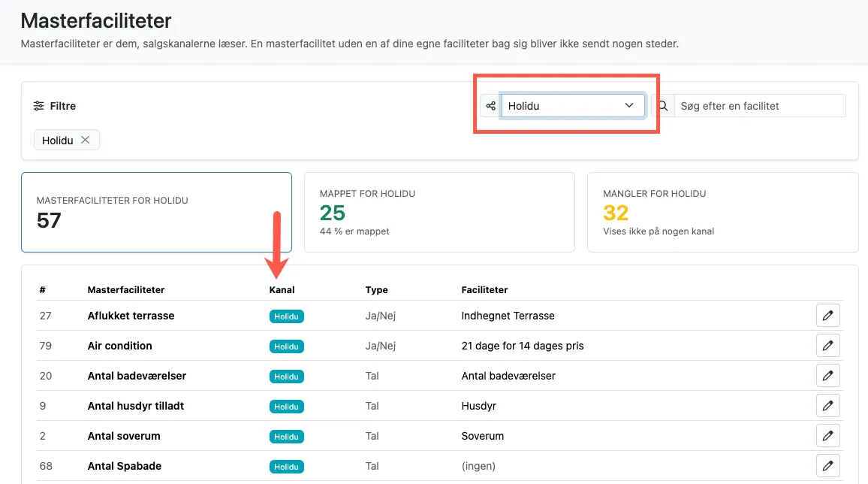Sort by Masterfaciliteter column header

tap(125, 289)
